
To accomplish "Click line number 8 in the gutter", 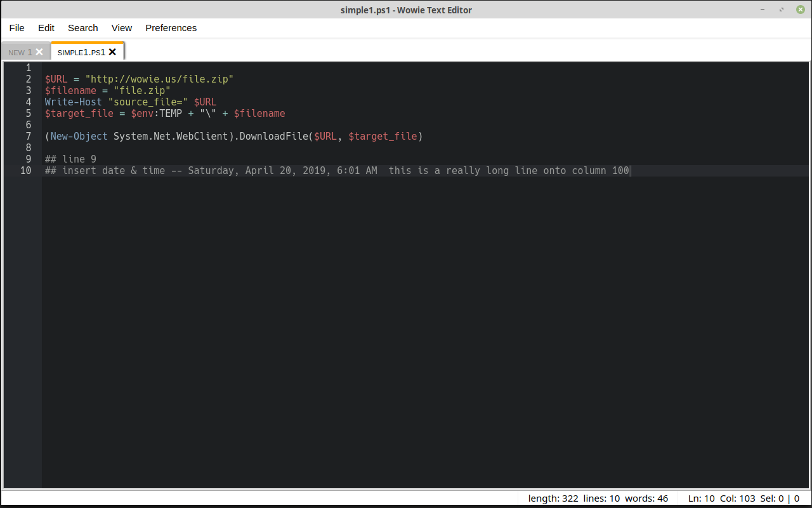I will point(28,148).
